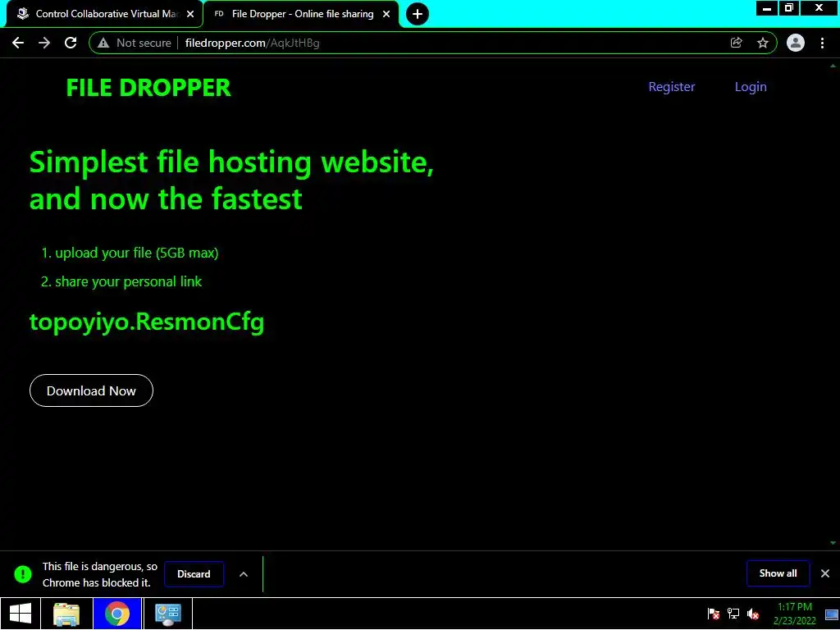Minimize the Chrome window
Screen dimensions: 840x630
pyautogui.click(x=767, y=8)
